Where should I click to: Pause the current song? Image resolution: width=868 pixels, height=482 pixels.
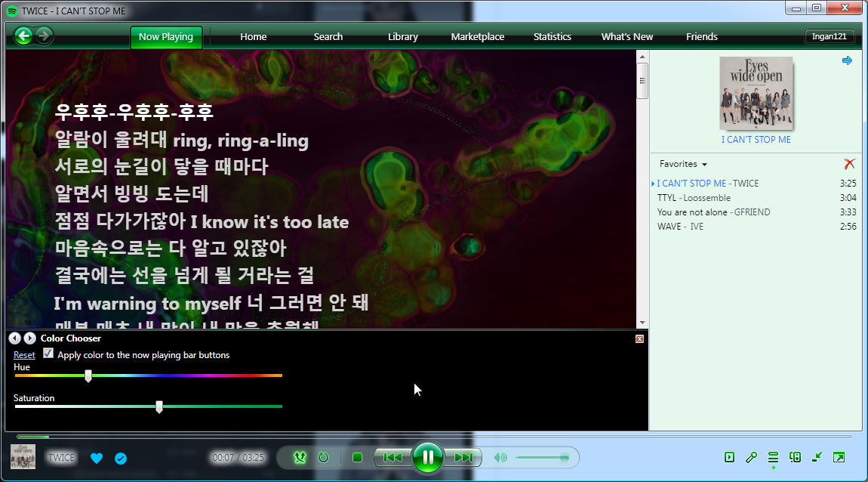(x=428, y=458)
